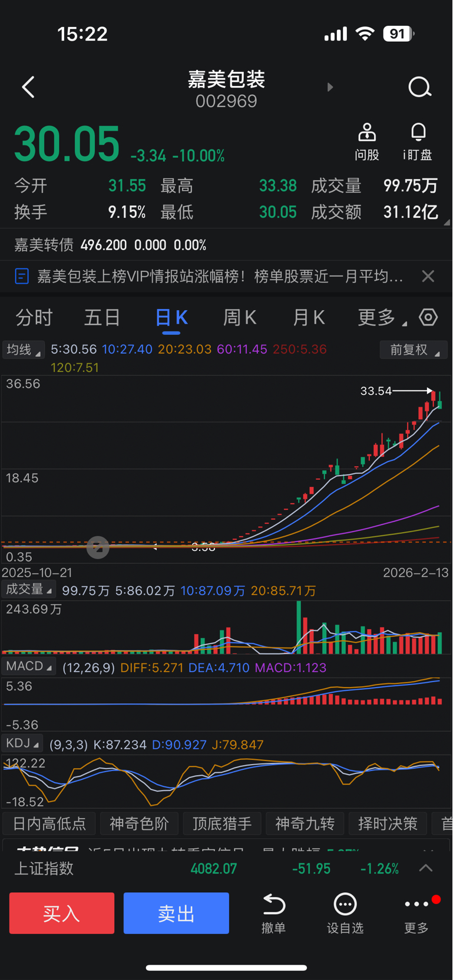Open the document icon of news banner
Image resolution: width=453 pixels, height=980 pixels.
22,276
